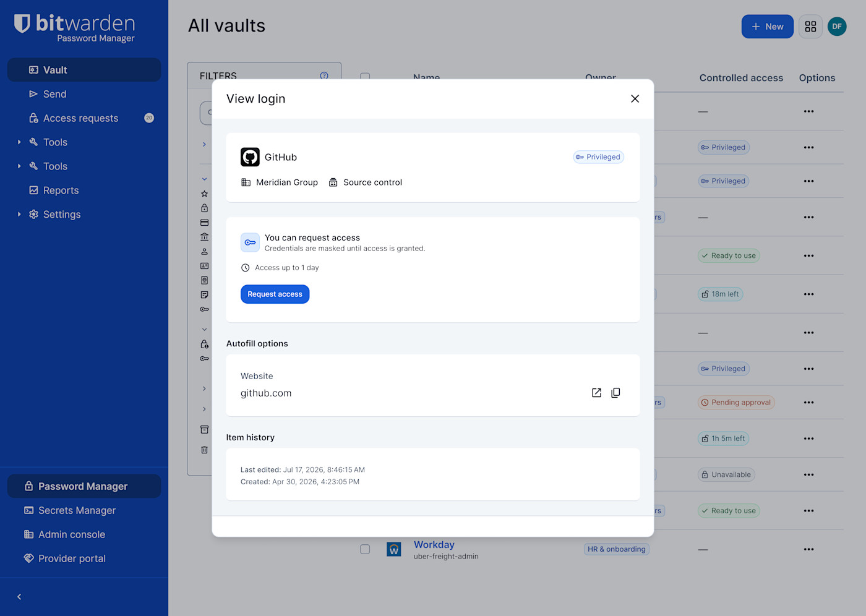Copy the website URL with the copy icon

pyautogui.click(x=615, y=393)
